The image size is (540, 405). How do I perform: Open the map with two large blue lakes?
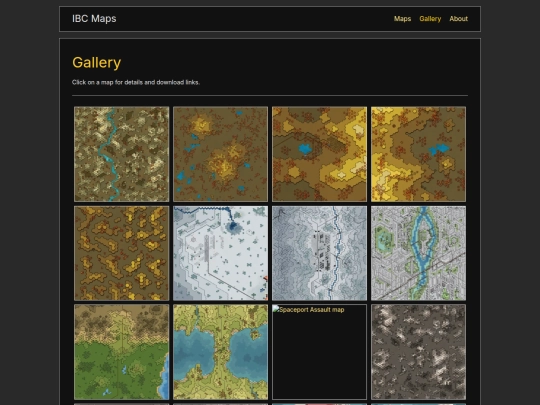point(220,352)
